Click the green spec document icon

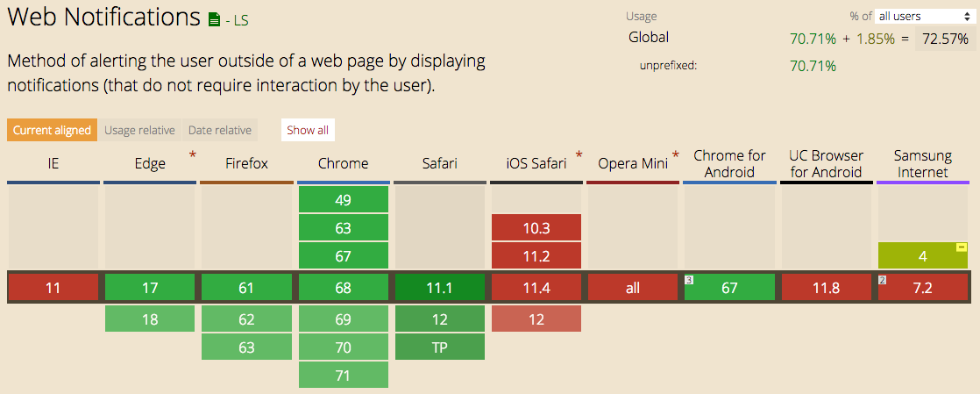(215, 19)
